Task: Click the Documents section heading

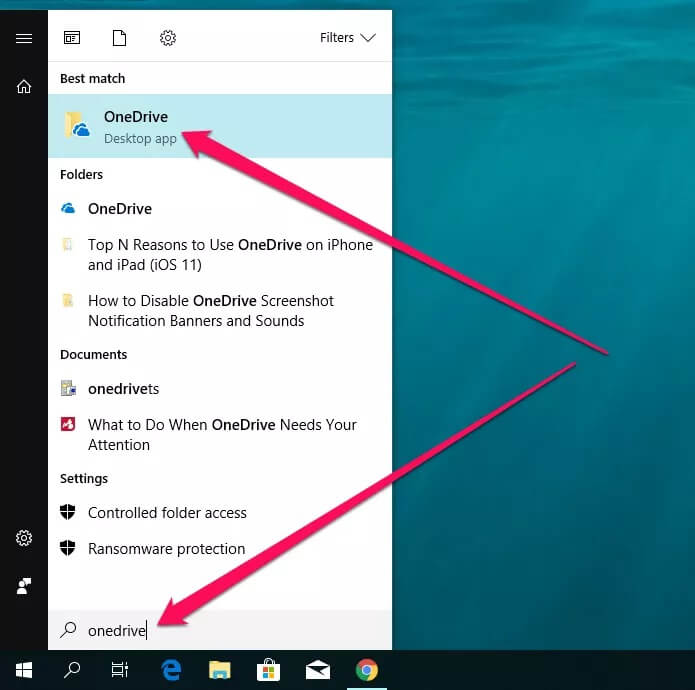Action: click(94, 355)
